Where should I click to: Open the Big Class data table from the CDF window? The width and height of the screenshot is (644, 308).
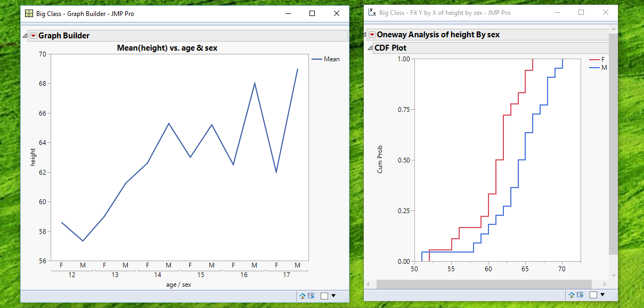pyautogui.click(x=581, y=294)
